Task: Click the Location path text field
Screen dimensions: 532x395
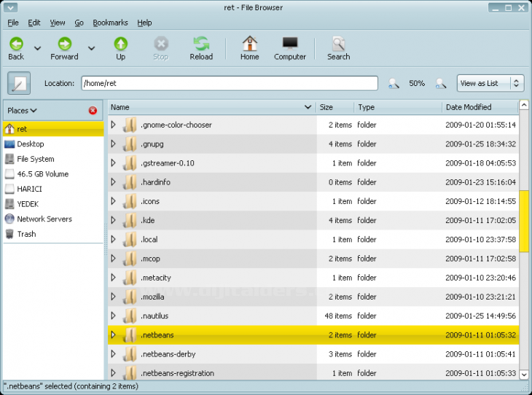Action: click(229, 84)
